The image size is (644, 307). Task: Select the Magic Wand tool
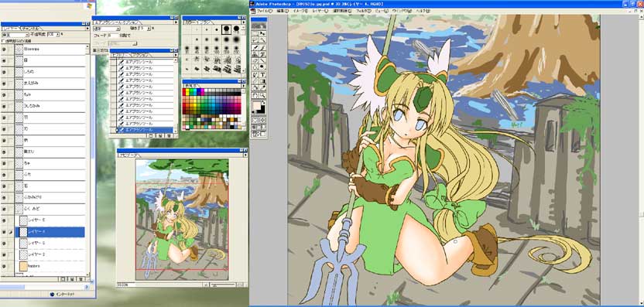262,39
